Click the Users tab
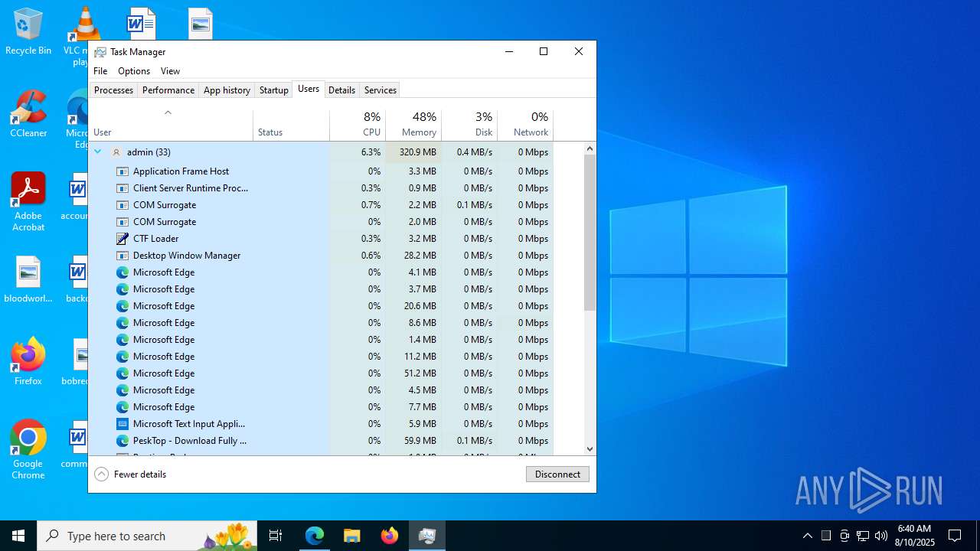 tap(309, 89)
